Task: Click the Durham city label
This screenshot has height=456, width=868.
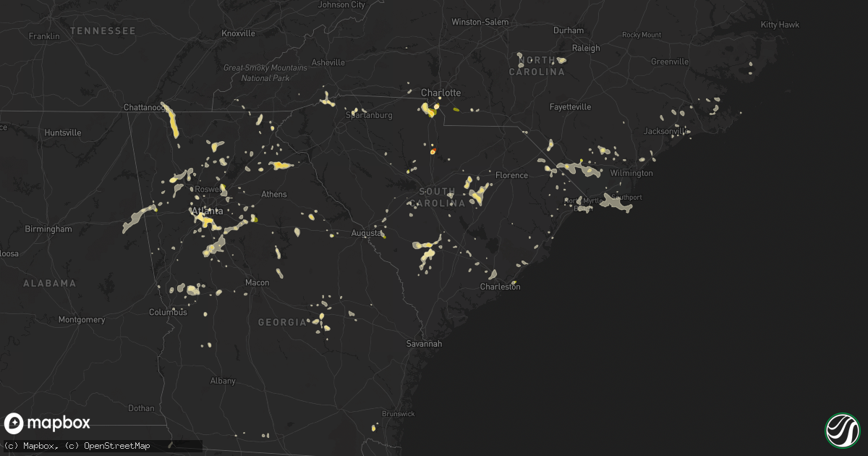Action: pos(569,30)
